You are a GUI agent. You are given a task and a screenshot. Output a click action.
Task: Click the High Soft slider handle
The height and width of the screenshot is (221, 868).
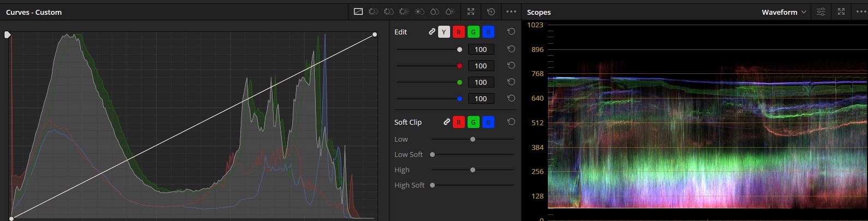click(433, 185)
